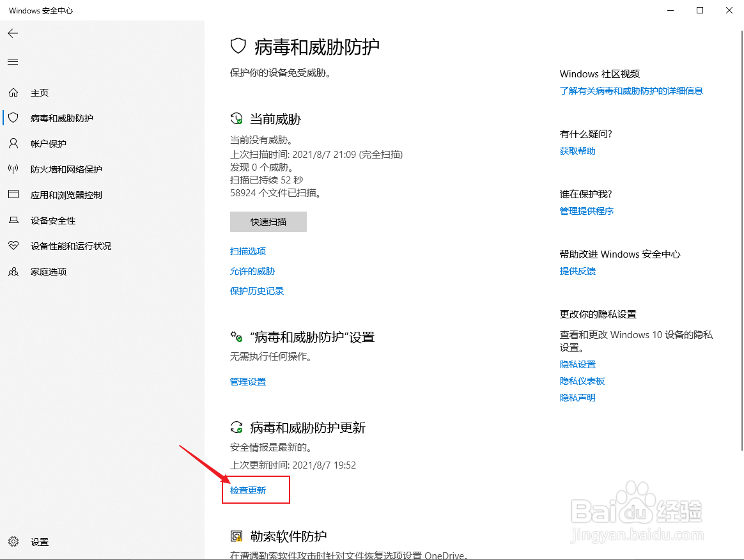This screenshot has width=744, height=560.
Task: Start scan with 快速扫描 button
Action: [268, 222]
